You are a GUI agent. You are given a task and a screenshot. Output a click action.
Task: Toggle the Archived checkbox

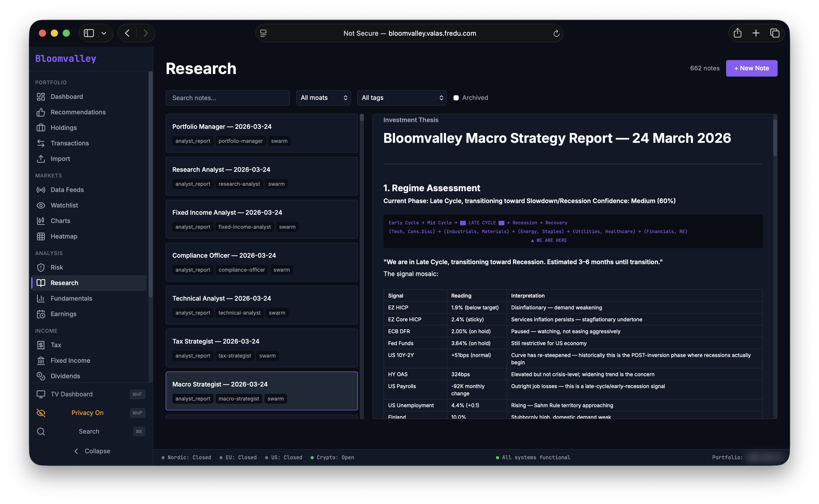pyautogui.click(x=456, y=98)
